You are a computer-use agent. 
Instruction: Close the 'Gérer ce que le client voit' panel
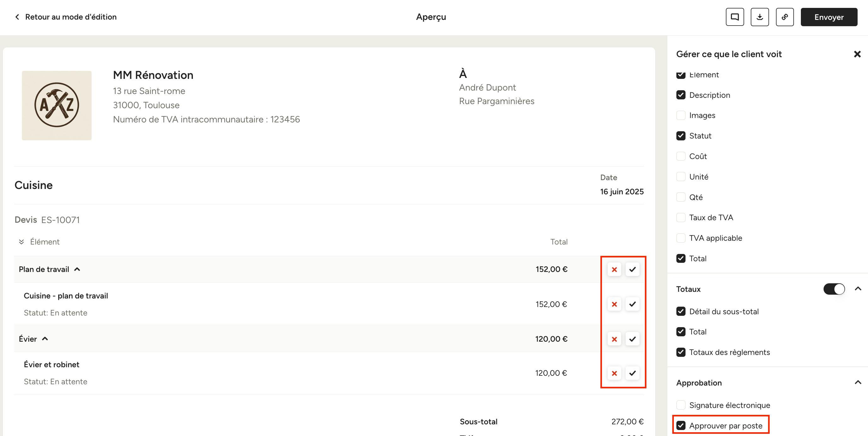pyautogui.click(x=857, y=54)
